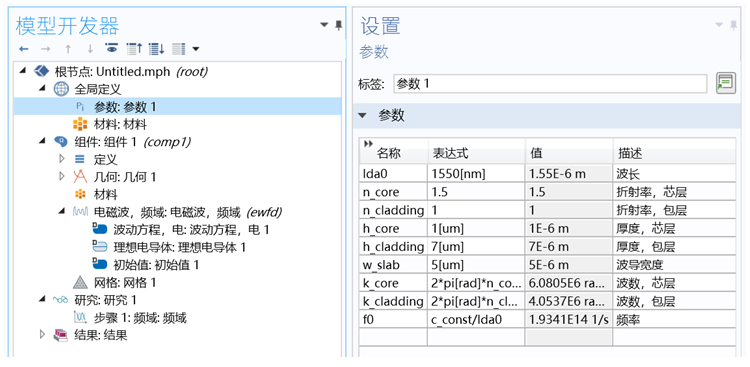Viewport: 750px width, 367px height.
Task: Open the Settings panel menu arrow
Action: tap(719, 25)
